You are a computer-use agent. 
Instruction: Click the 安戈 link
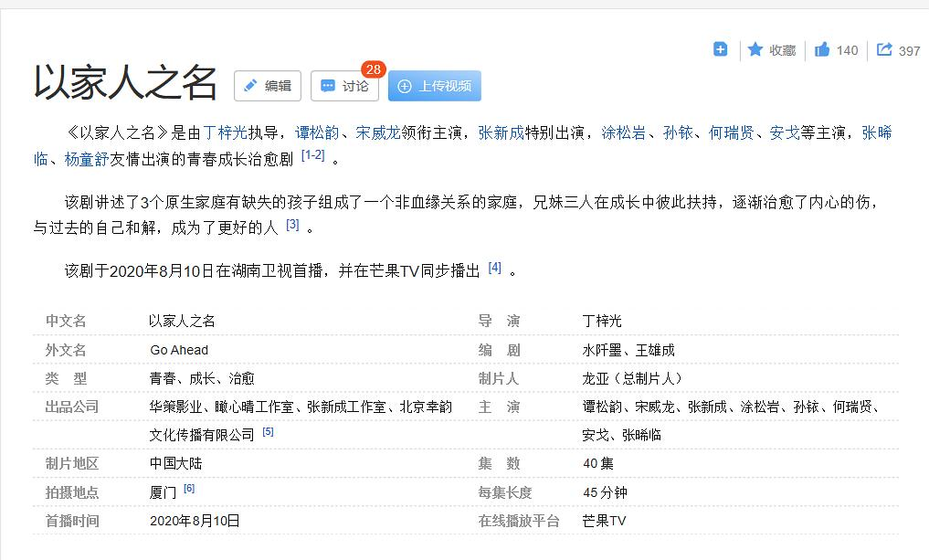(x=785, y=133)
